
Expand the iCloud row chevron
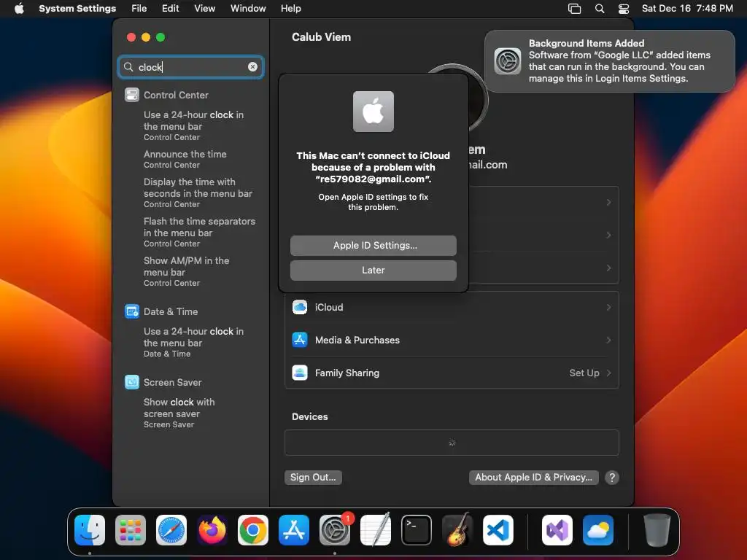click(609, 307)
